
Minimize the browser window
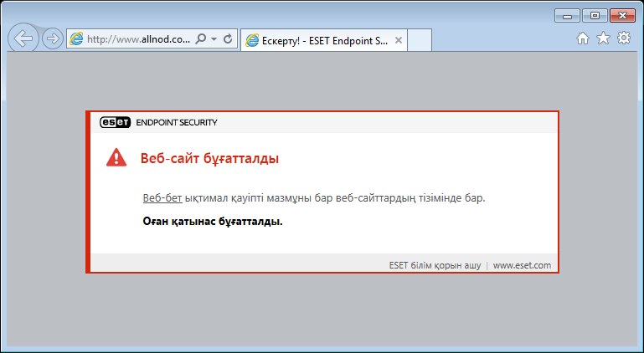pos(567,16)
